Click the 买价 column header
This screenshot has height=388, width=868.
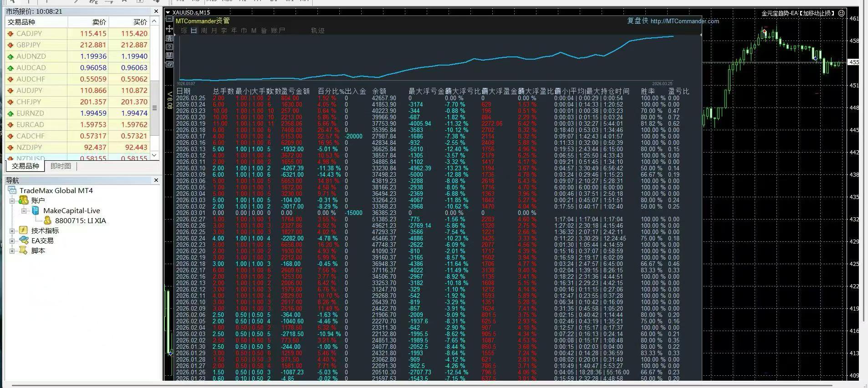tap(129, 22)
